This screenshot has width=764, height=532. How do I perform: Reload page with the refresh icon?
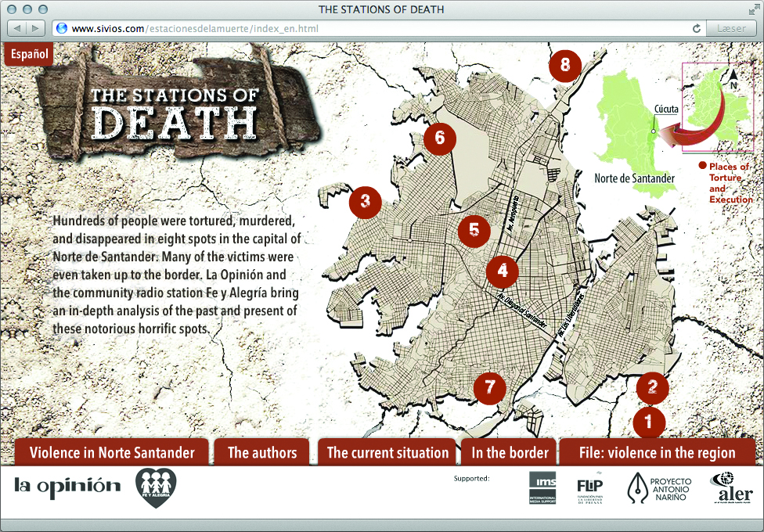(x=696, y=28)
